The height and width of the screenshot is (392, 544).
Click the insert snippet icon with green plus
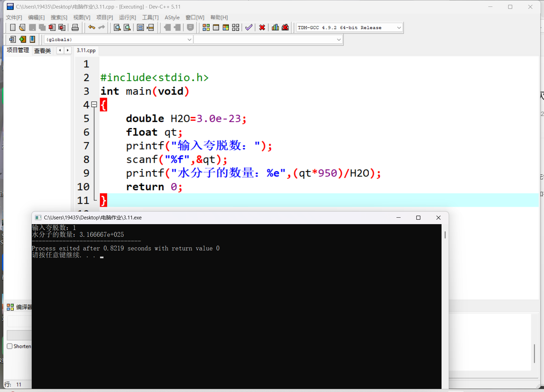(x=23, y=39)
